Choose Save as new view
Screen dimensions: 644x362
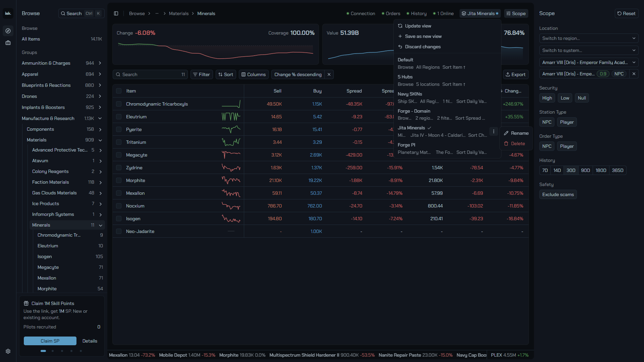[x=447, y=36]
